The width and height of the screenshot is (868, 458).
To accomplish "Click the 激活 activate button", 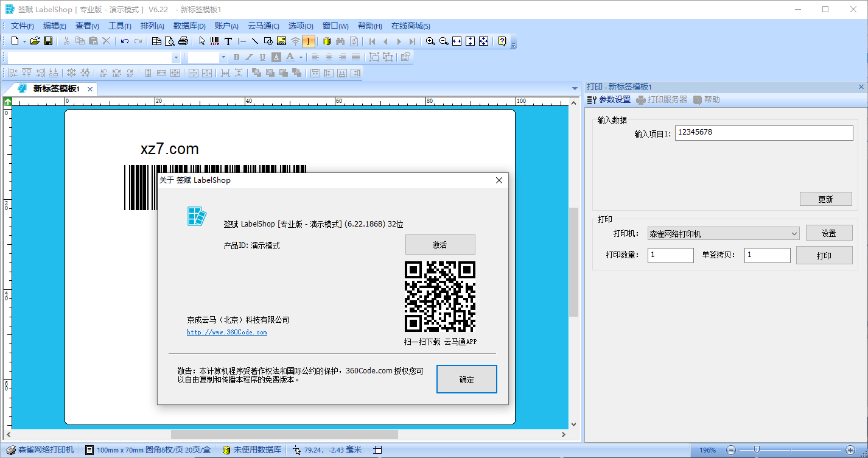I will [440, 245].
